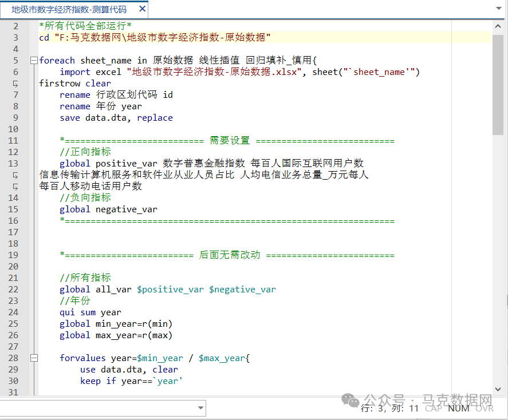The height and width of the screenshot is (420, 508).
Task: Click the CAP indicator in status bar
Action: tap(434, 409)
